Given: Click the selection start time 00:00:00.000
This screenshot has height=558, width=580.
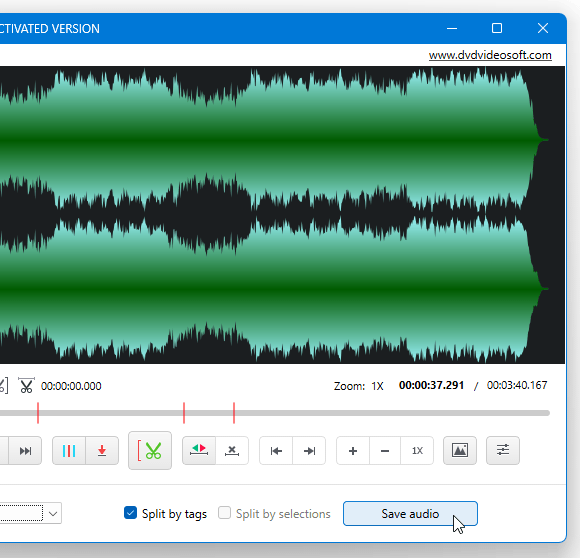Looking at the screenshot, I should pyautogui.click(x=71, y=386).
